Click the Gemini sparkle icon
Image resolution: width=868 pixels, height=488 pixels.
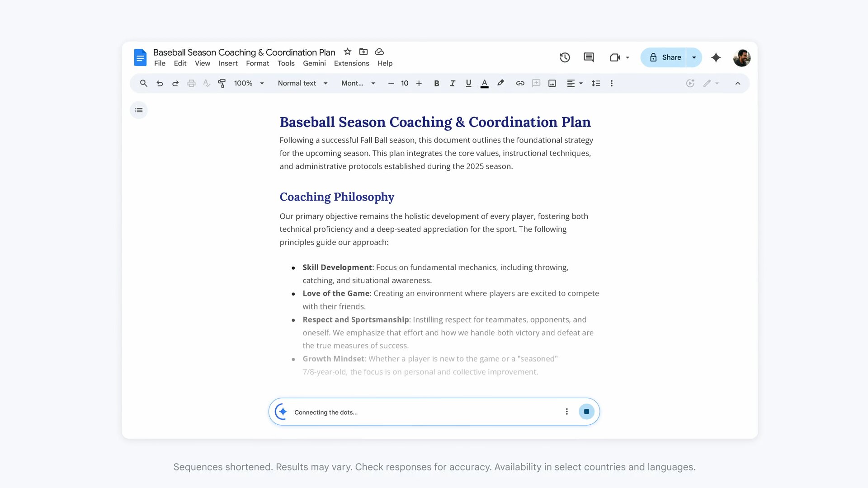click(x=716, y=57)
